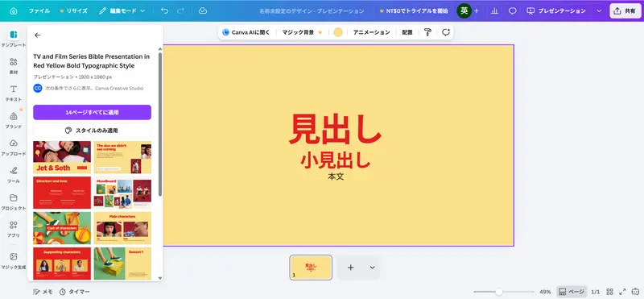The width and height of the screenshot is (644, 299).
Task: Select the Structure and tone page
Action: click(62, 193)
